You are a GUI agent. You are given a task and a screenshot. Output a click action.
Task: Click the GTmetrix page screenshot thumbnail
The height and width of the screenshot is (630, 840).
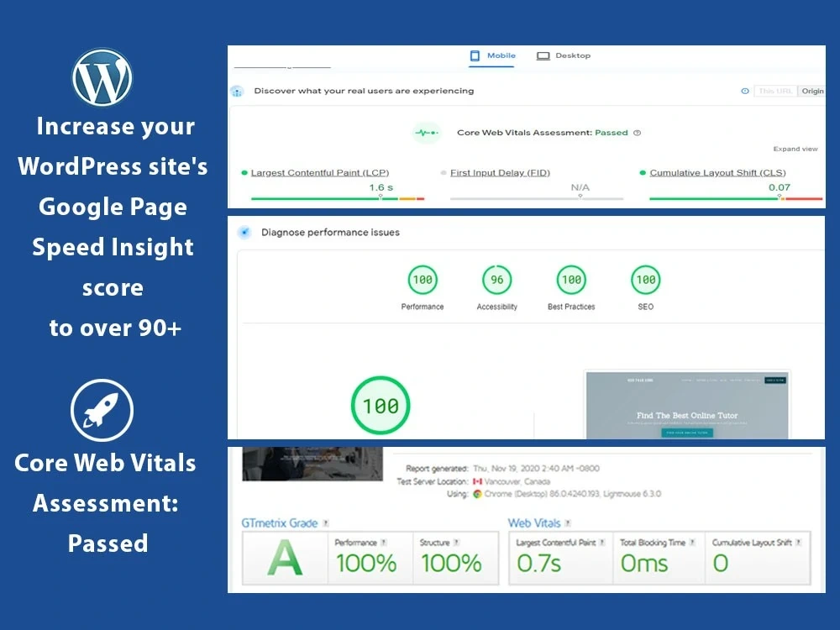point(312,464)
